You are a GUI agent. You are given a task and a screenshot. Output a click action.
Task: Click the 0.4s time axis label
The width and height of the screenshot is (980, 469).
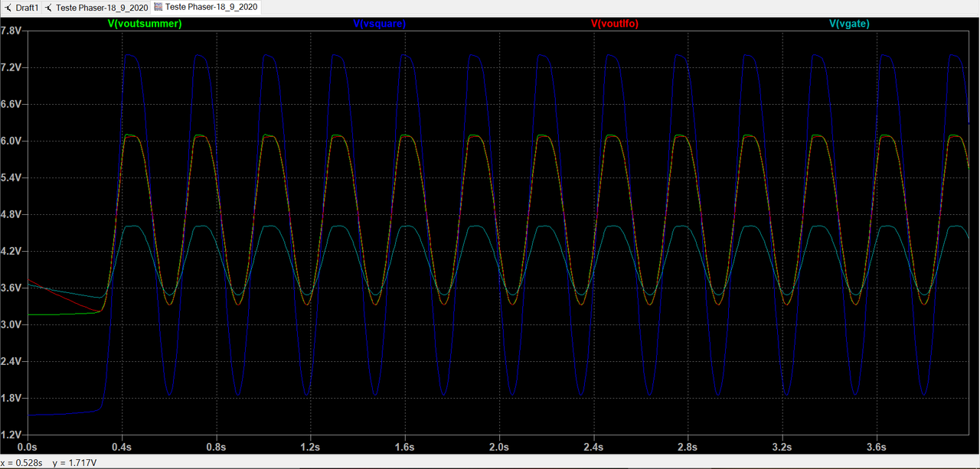(x=121, y=447)
